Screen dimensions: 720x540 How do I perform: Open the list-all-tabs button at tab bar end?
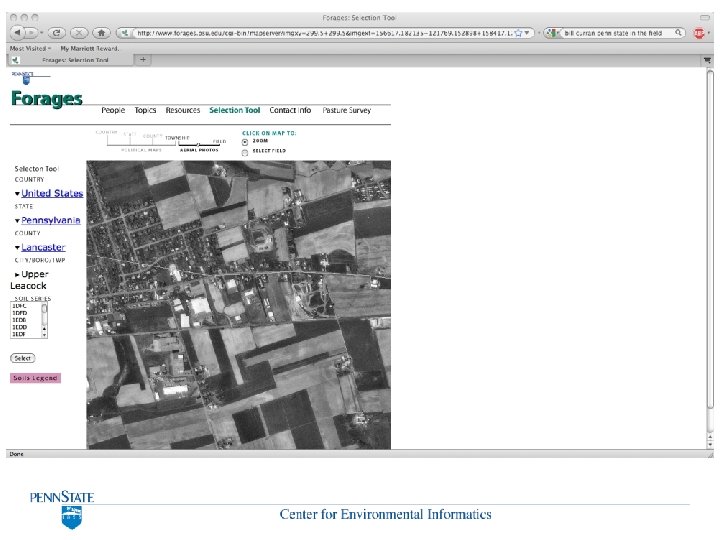[707, 60]
